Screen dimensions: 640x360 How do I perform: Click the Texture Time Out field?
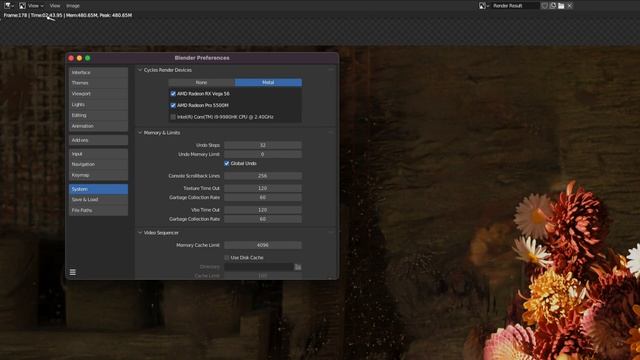pos(263,189)
